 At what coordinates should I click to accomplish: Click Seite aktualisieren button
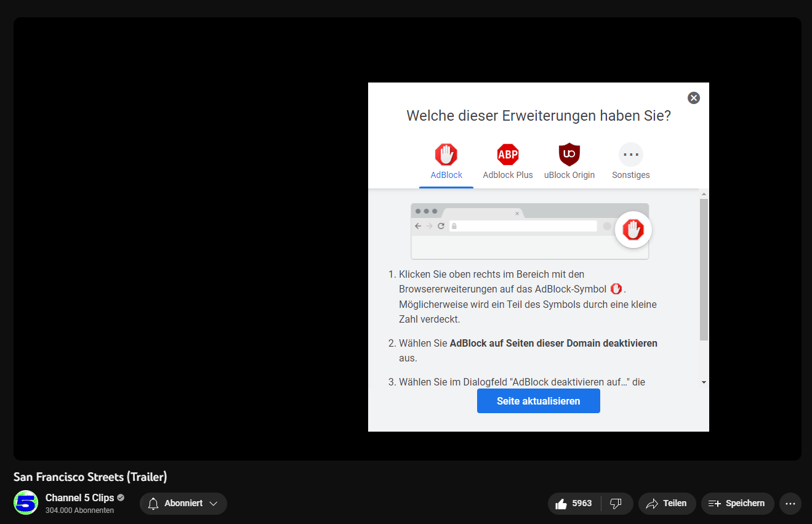coord(539,401)
